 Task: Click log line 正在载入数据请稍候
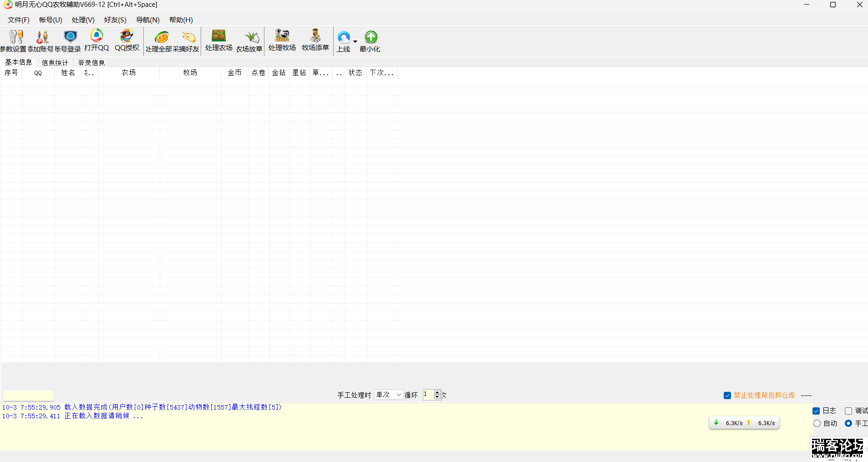73,416
